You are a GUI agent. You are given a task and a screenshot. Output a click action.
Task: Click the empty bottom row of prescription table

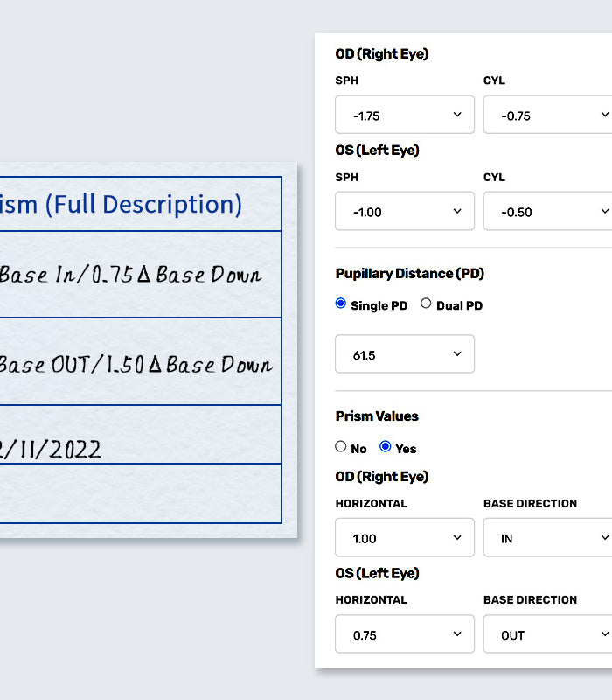(x=140, y=493)
